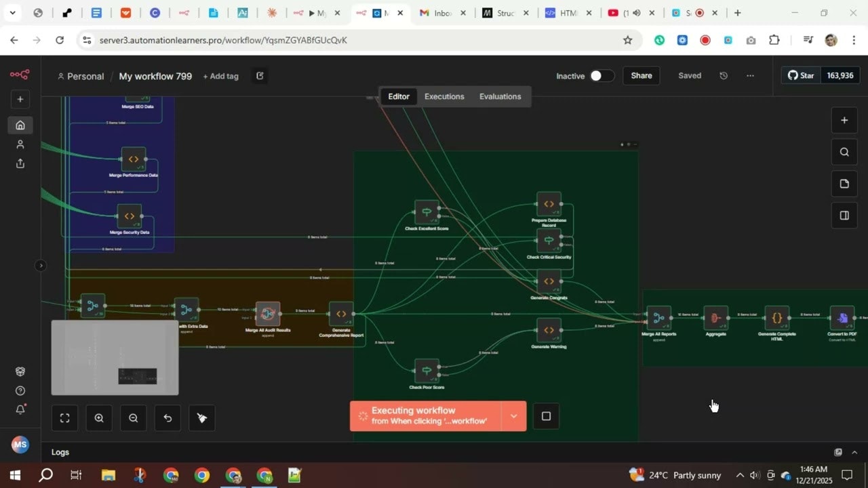This screenshot has width=868, height=488.
Task: Stop the workflow execution square button
Action: (546, 416)
